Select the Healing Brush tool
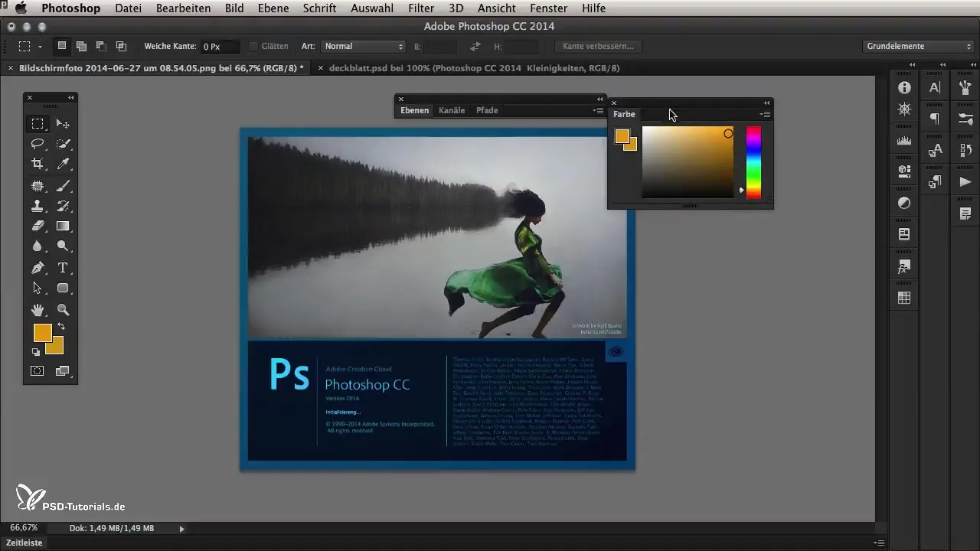This screenshot has height=551, width=980. pyautogui.click(x=37, y=185)
